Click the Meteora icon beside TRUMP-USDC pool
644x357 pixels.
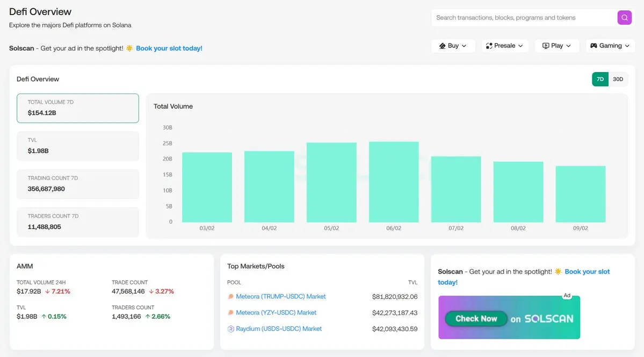pyautogui.click(x=231, y=297)
